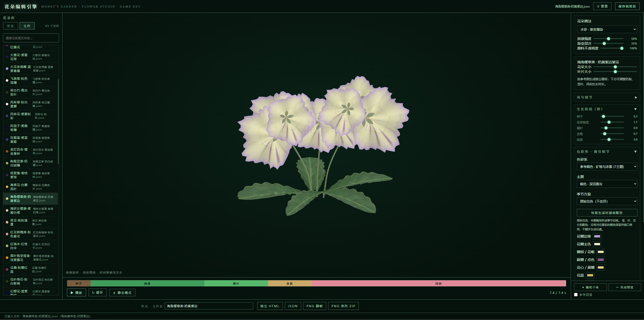
Task: Expand the 风与细节 section
Action: pos(607,97)
